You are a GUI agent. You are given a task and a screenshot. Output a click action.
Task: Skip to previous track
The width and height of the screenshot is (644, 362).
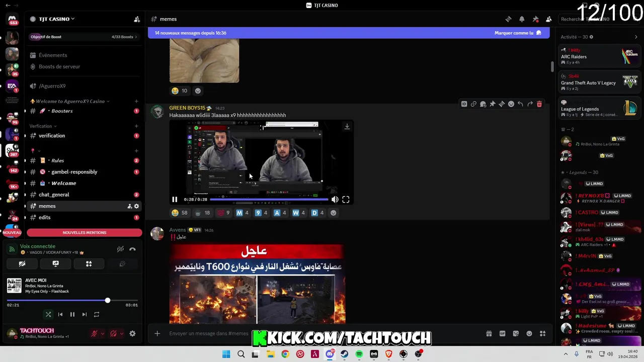[60, 314]
